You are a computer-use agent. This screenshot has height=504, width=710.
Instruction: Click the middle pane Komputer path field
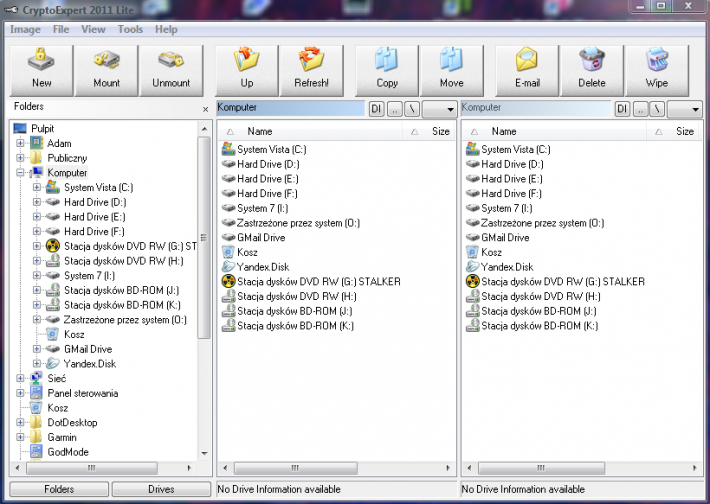click(x=290, y=108)
